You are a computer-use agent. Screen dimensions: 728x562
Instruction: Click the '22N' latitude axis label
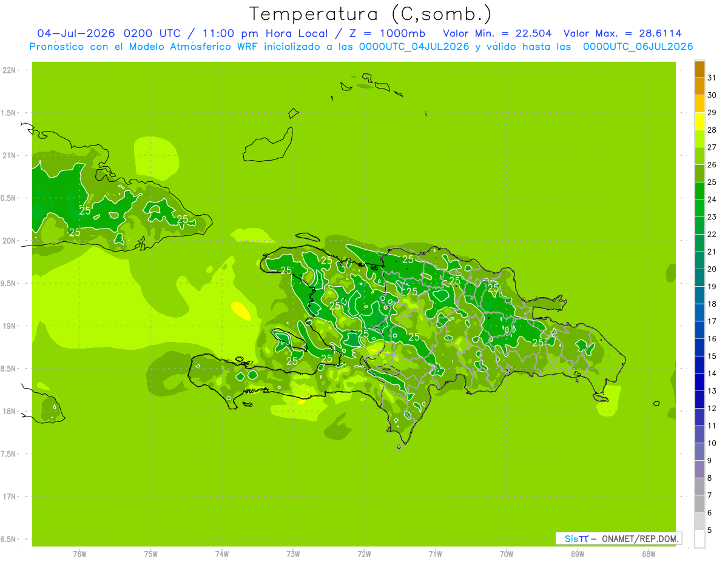8,70
